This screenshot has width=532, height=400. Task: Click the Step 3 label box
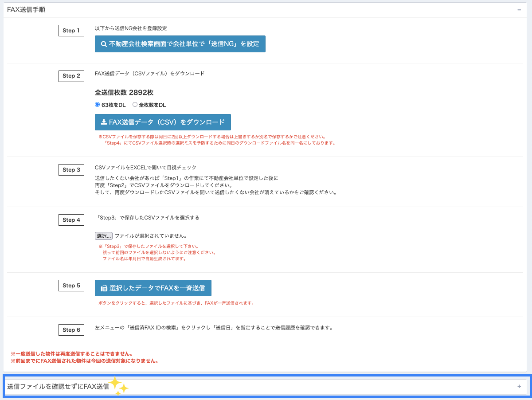pyautogui.click(x=71, y=170)
